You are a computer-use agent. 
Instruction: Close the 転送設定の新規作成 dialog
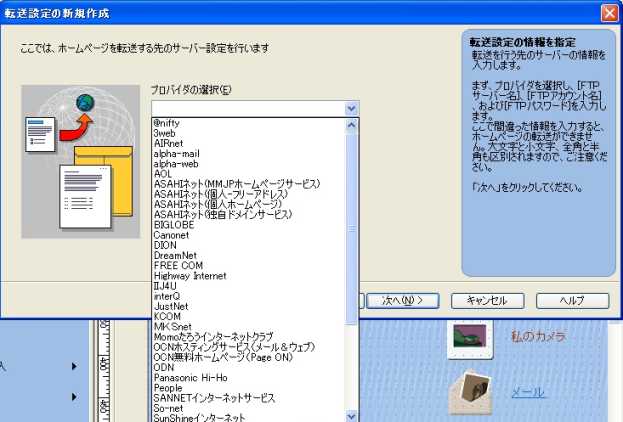(609, 13)
